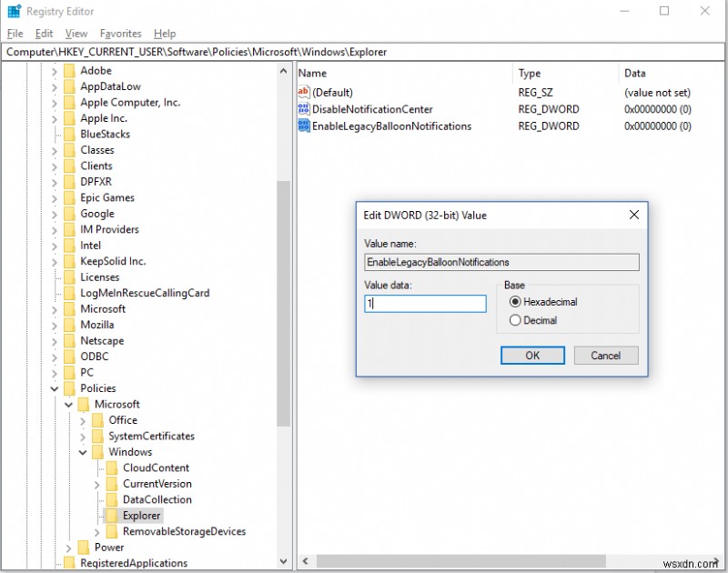Click the Value data input field
728x573 pixels.
click(x=425, y=304)
